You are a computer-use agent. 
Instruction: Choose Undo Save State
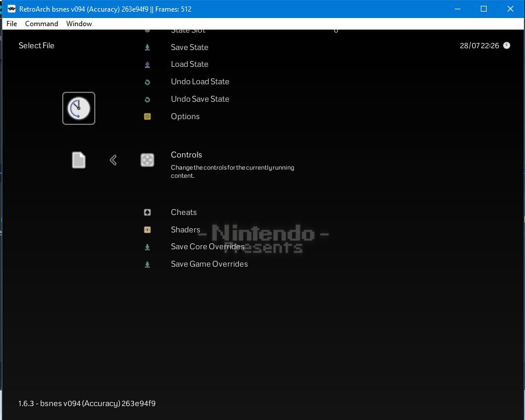[x=200, y=99]
